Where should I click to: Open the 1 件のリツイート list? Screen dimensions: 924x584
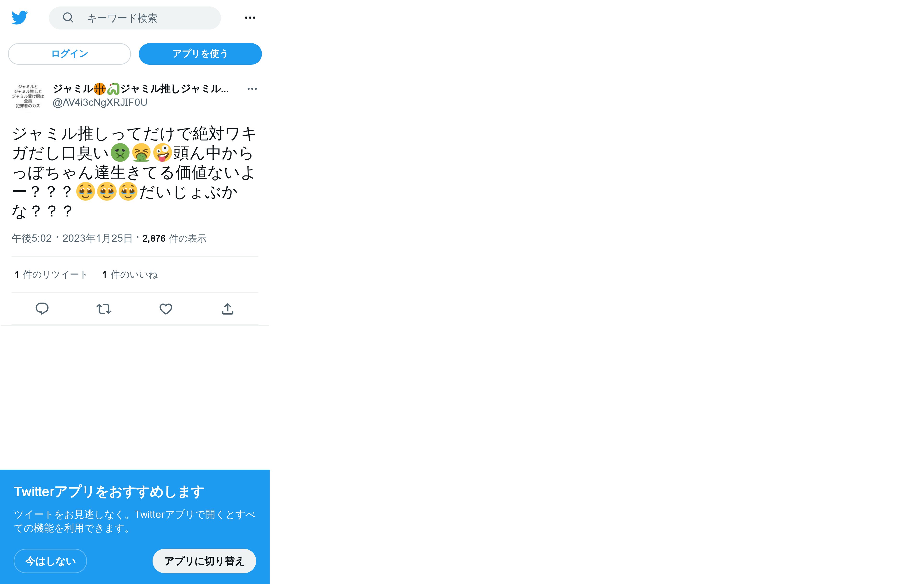(x=51, y=274)
